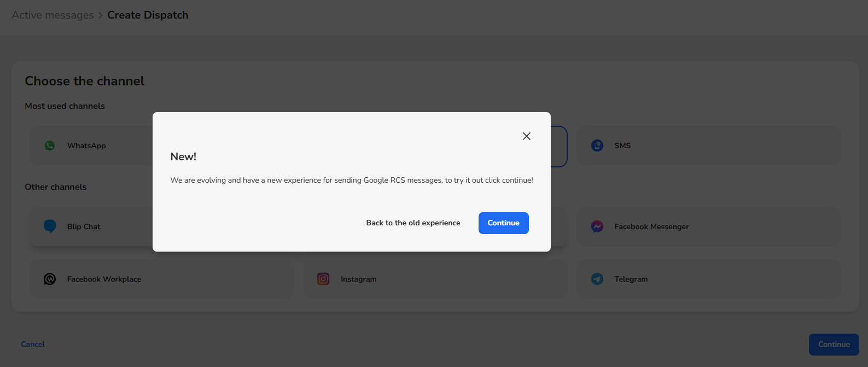Image resolution: width=868 pixels, height=367 pixels.
Task: Click the Blip Chat bubble icon
Action: (50, 226)
